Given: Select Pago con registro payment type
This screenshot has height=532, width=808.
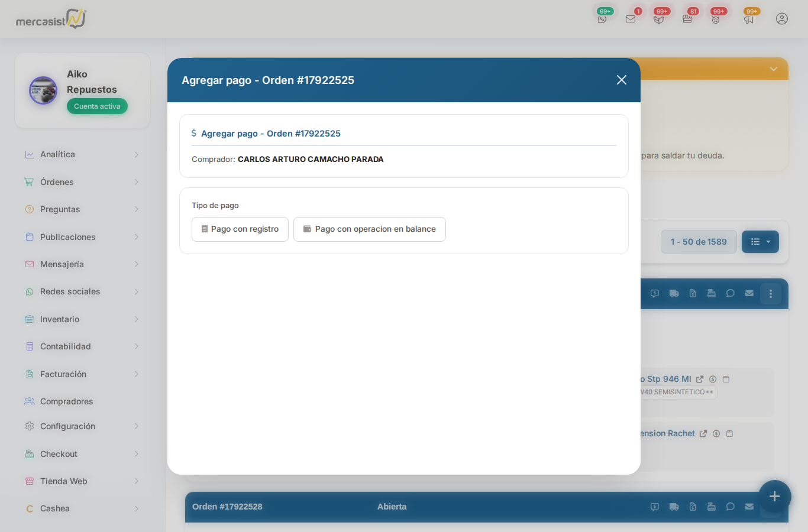Looking at the screenshot, I should click(x=240, y=229).
